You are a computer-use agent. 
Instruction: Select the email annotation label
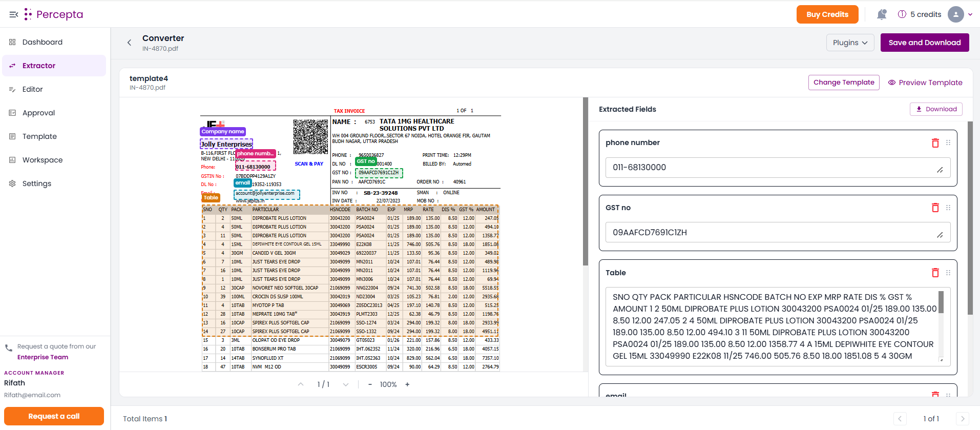pos(243,182)
